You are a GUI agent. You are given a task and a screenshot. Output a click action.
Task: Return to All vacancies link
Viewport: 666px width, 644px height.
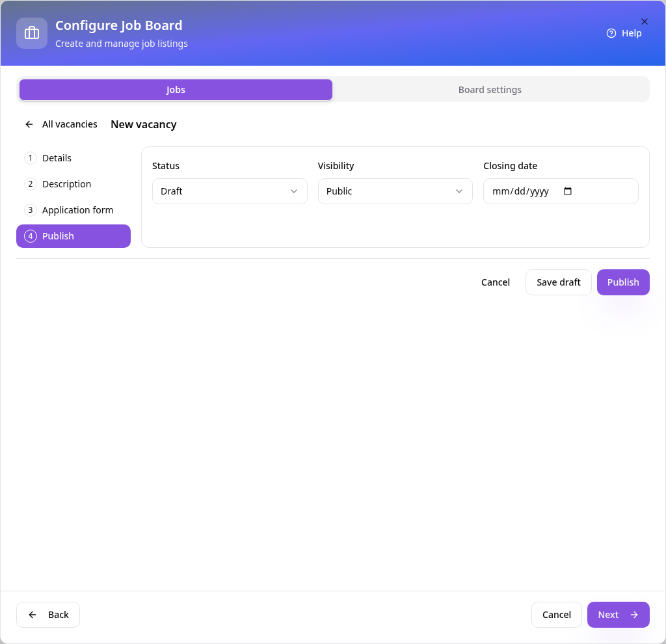coord(62,124)
